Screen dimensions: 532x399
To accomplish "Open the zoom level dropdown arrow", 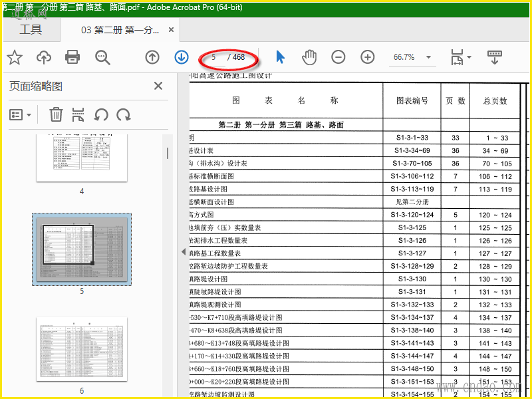I will [x=428, y=57].
